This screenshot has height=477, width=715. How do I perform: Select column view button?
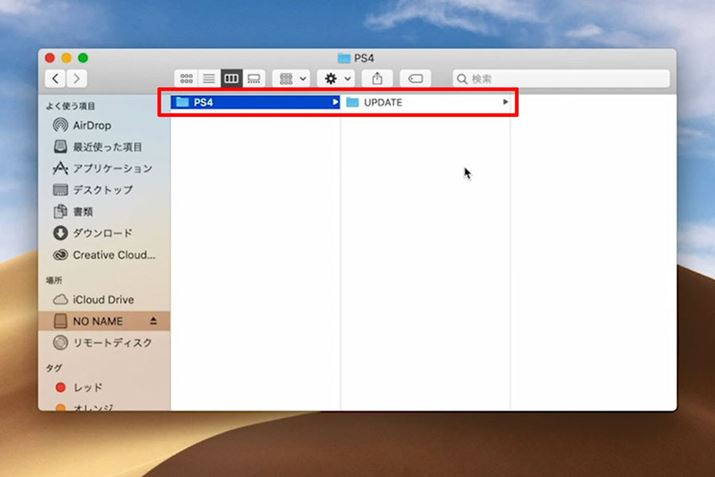pos(231,79)
